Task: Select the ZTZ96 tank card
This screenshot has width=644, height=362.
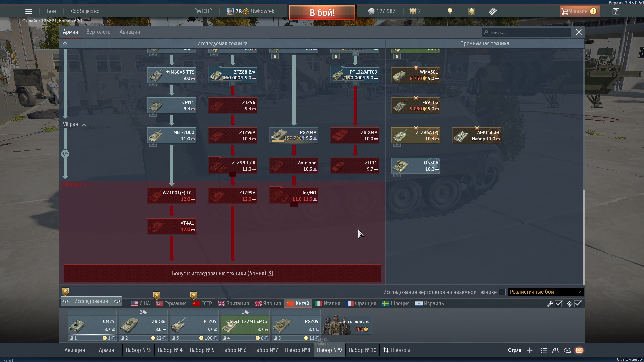Action: click(x=233, y=106)
